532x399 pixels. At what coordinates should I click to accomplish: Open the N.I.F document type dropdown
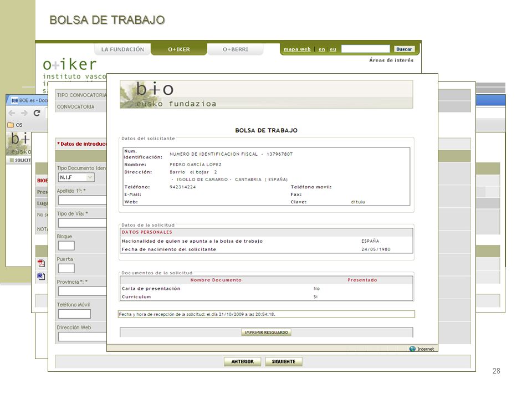(x=76, y=177)
